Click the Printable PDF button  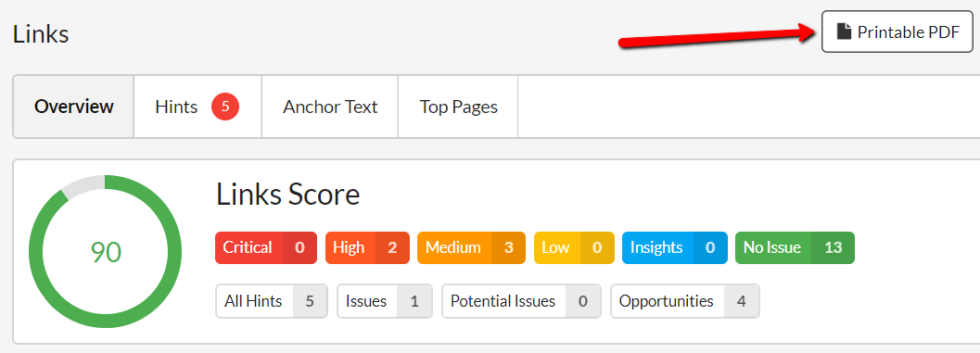pyautogui.click(x=897, y=32)
